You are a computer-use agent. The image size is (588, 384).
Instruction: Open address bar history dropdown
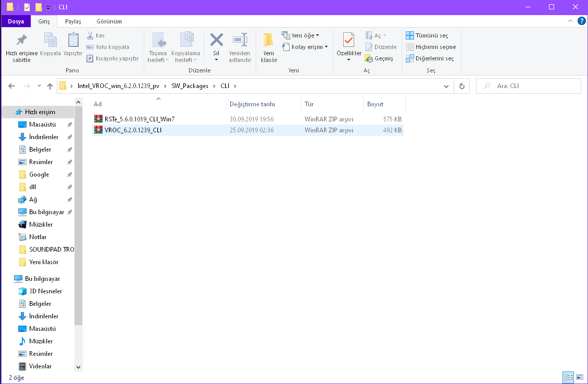click(446, 86)
